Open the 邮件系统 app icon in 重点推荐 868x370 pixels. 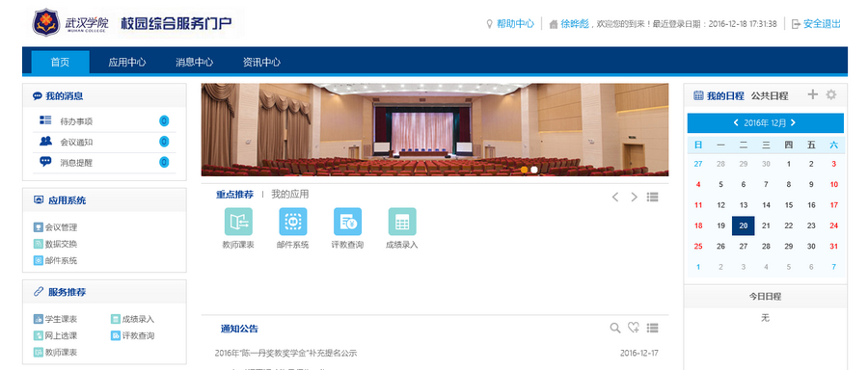[x=293, y=222]
